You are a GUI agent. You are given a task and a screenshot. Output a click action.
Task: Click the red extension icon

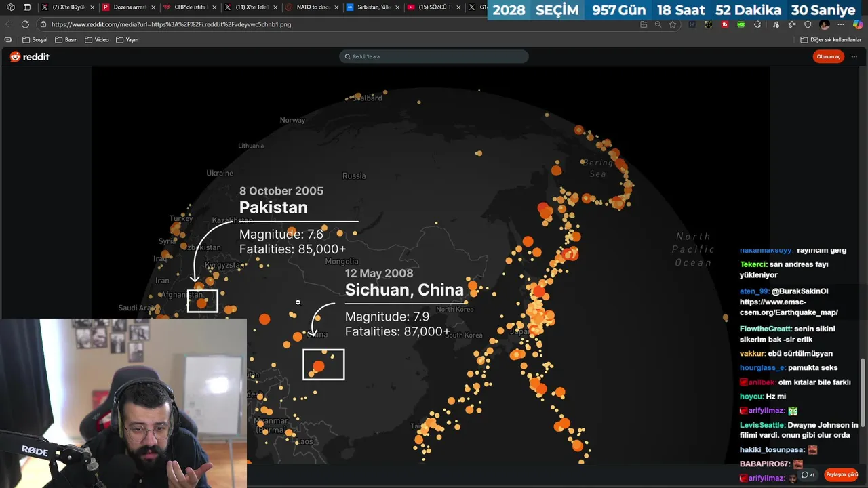tap(725, 24)
